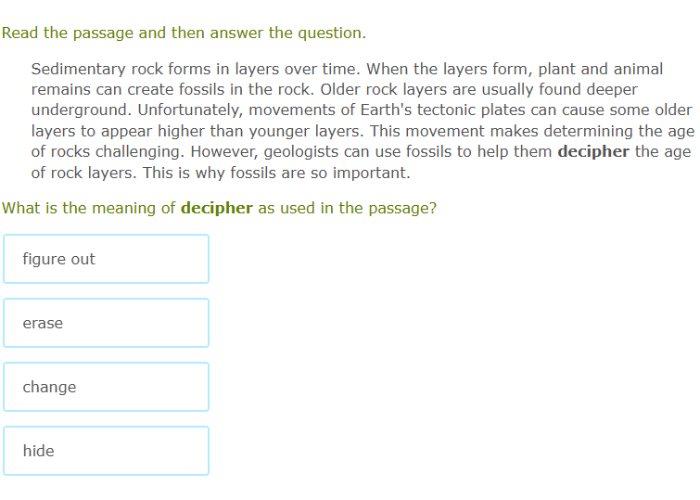The image size is (700, 500).
Task: Choose the "erase" answer option
Action: [106, 323]
